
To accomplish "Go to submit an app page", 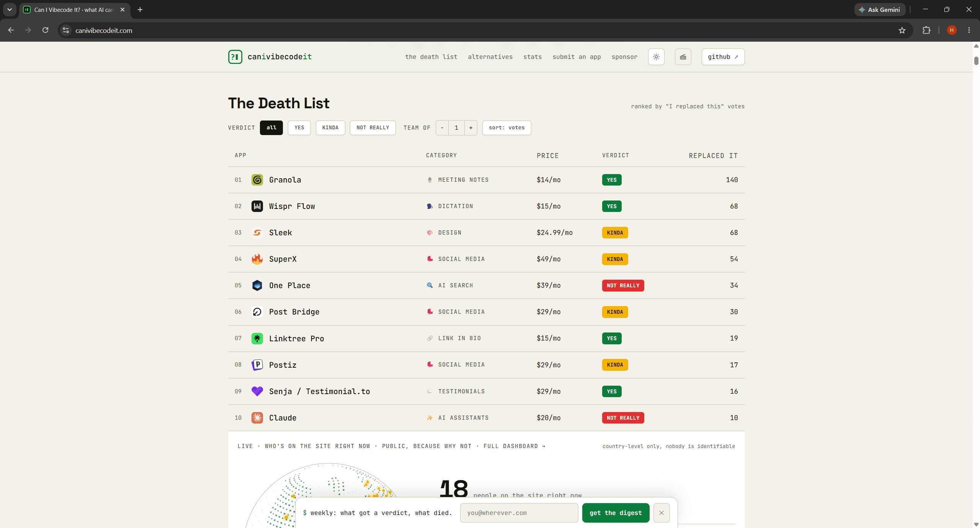I will tap(577, 57).
